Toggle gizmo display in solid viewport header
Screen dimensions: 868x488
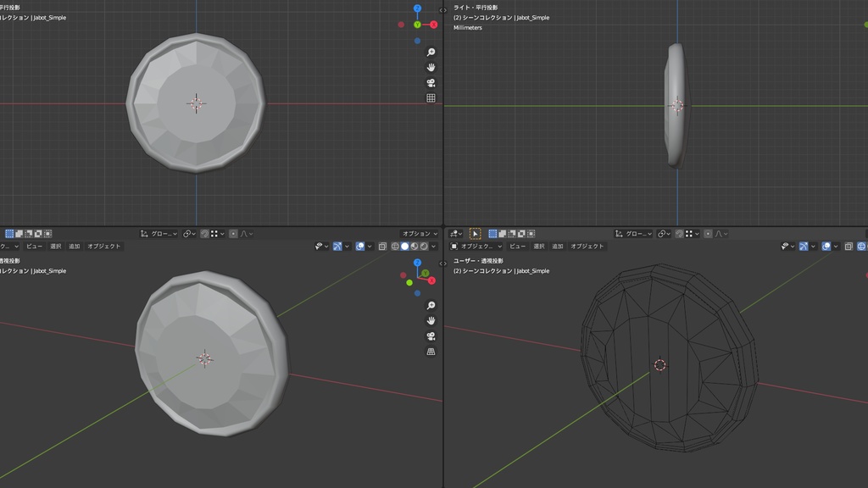337,247
